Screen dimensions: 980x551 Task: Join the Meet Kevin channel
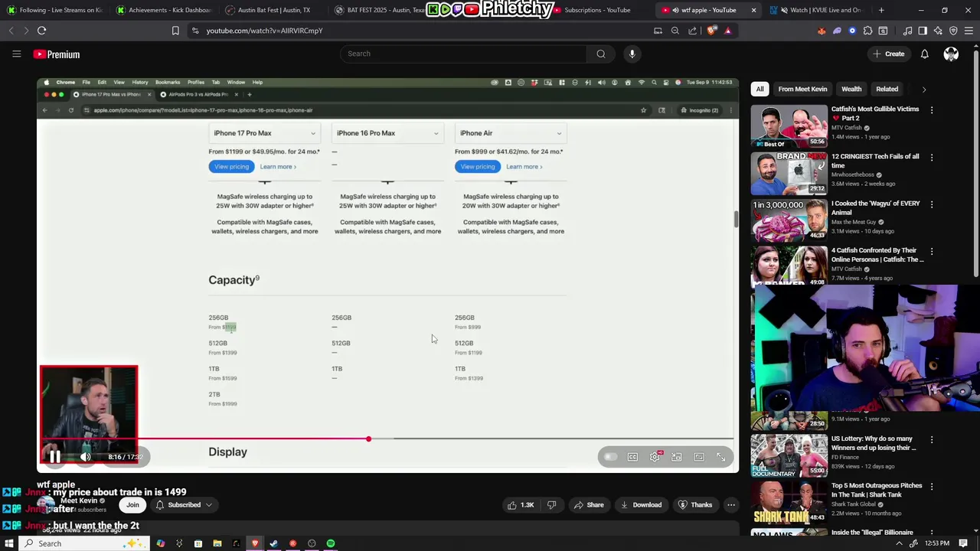(132, 505)
